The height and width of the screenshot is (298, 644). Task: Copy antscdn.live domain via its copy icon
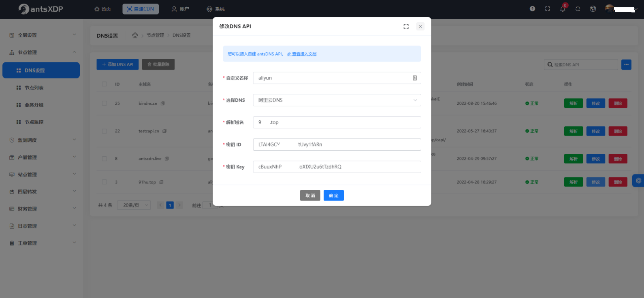167,158
